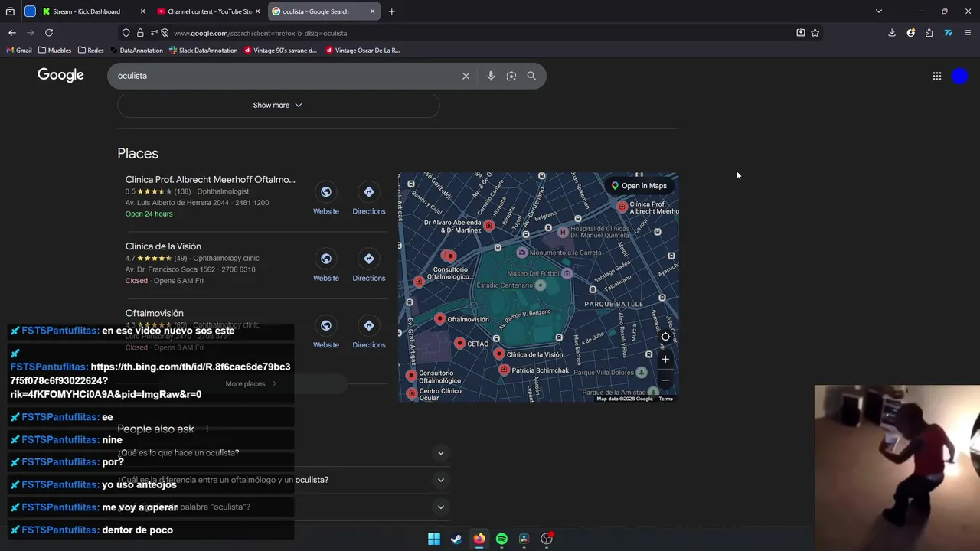Get Directions to Clínica Prof. Albrecht Meerhoff
980x551 pixels.
coord(369,199)
